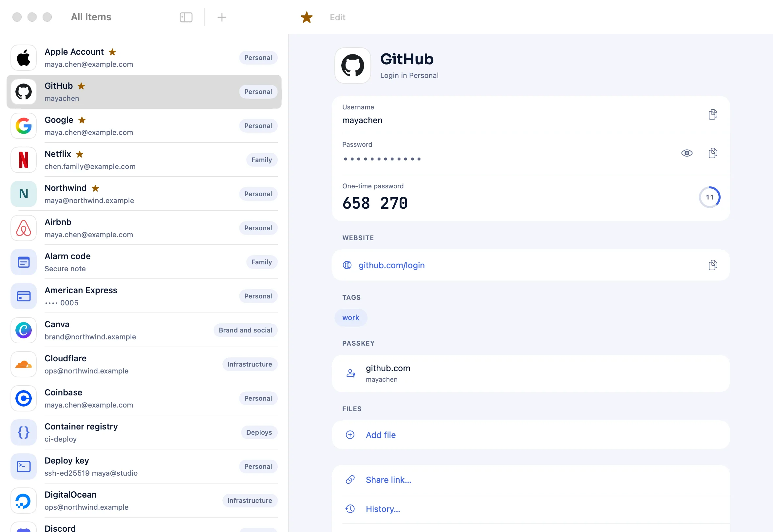Click the passkey person icon
This screenshot has height=532, width=773.
click(350, 373)
